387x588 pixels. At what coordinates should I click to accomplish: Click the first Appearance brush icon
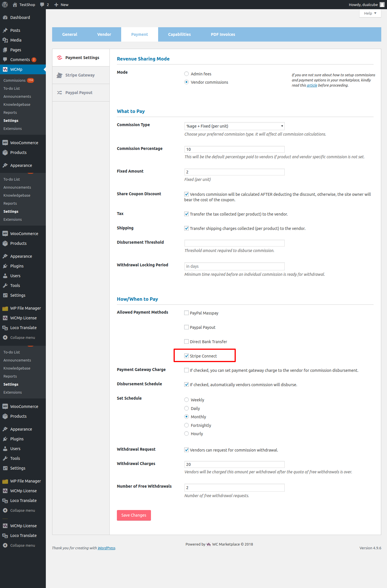click(x=5, y=165)
